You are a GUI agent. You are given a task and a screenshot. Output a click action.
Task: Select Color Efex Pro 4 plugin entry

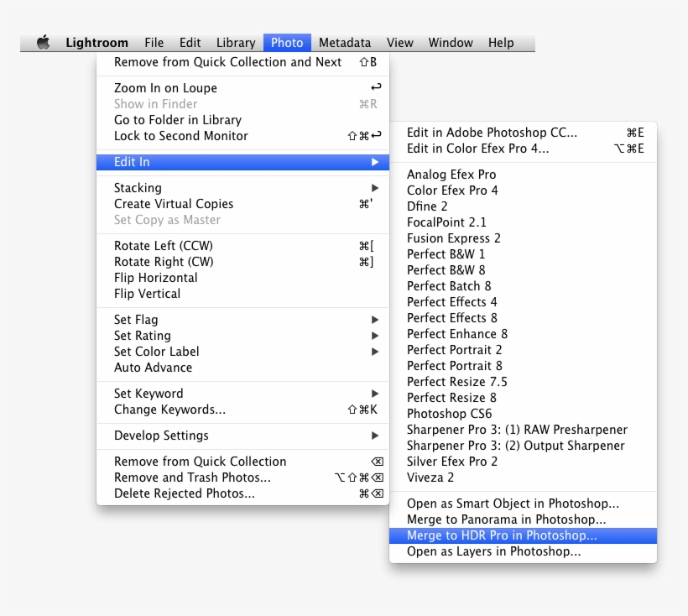tap(523, 191)
